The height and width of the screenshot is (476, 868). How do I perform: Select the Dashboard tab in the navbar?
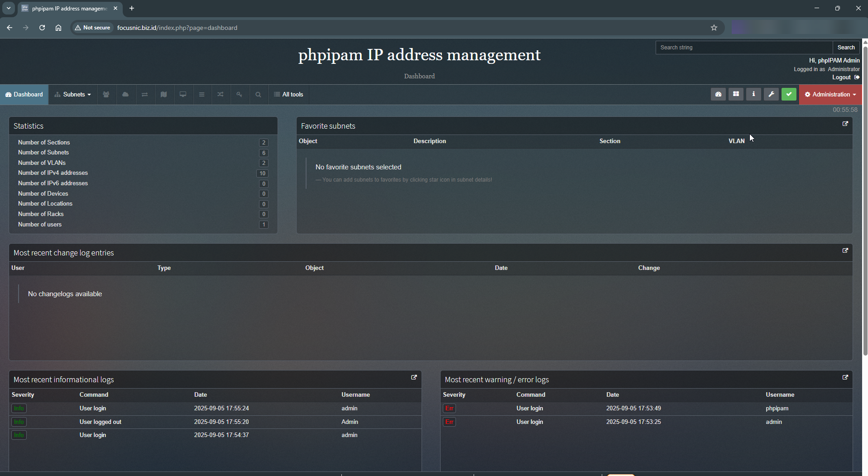pos(24,95)
